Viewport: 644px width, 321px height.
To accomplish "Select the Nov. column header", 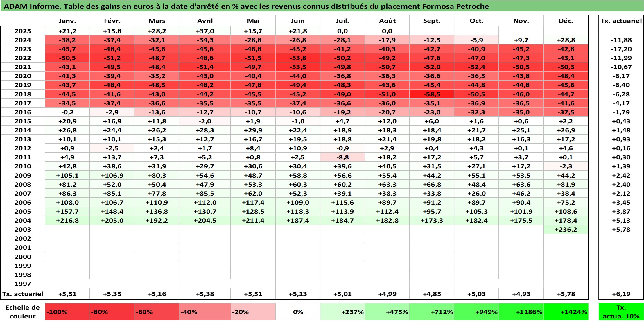I will (x=521, y=21).
